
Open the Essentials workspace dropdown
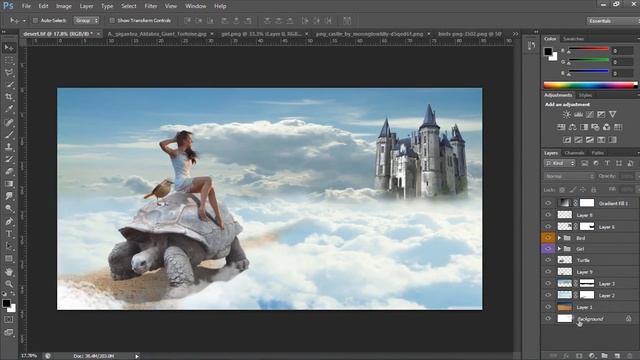click(613, 20)
